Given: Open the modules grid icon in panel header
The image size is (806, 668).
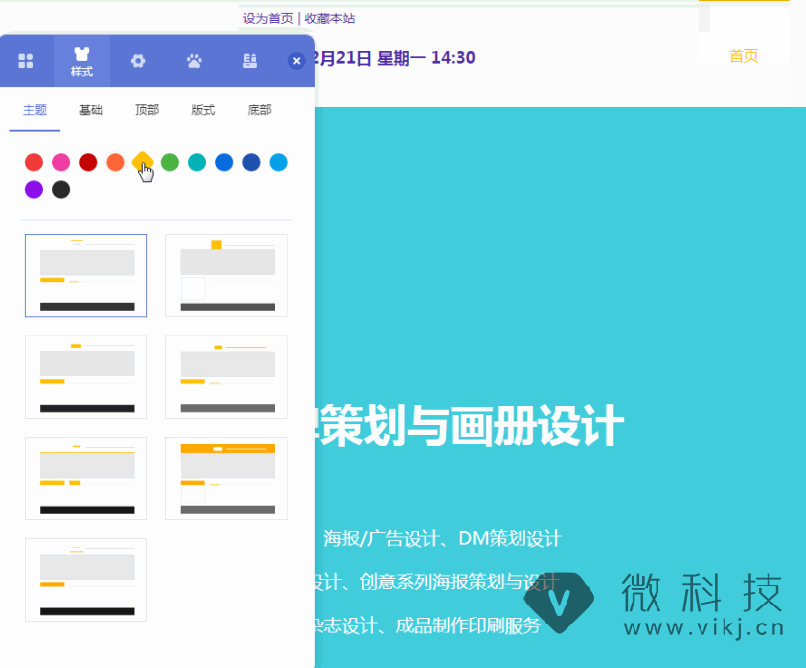Looking at the screenshot, I should tap(26, 61).
